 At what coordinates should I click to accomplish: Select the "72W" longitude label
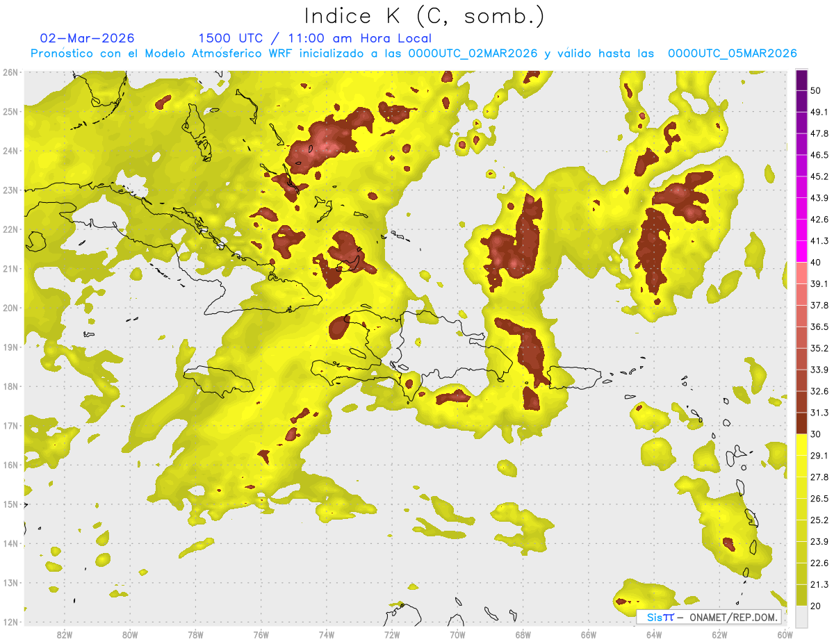(392, 635)
